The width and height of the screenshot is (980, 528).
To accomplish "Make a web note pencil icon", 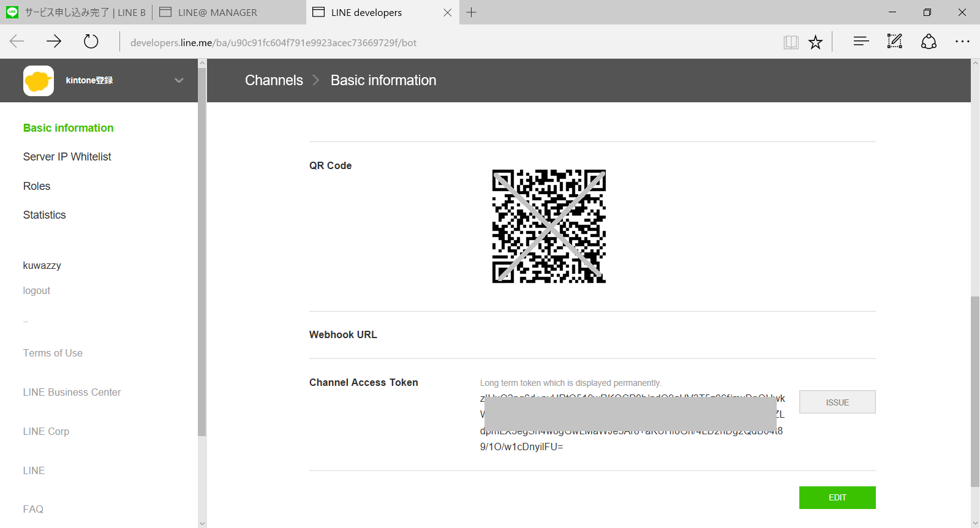I will (x=895, y=42).
